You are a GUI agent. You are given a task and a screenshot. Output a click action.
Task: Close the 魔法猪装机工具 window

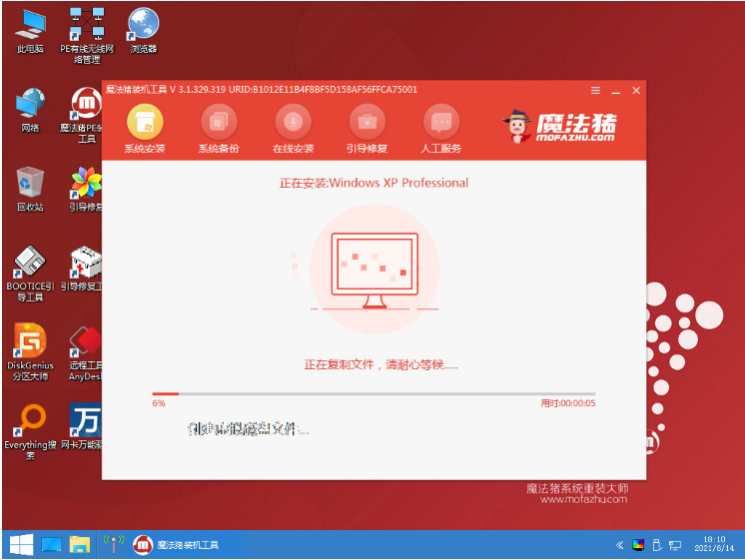pos(636,90)
